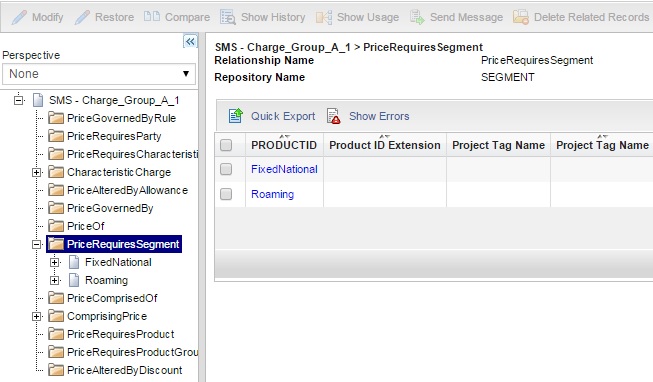
Task: Click the Quick Export icon
Action: point(236,116)
